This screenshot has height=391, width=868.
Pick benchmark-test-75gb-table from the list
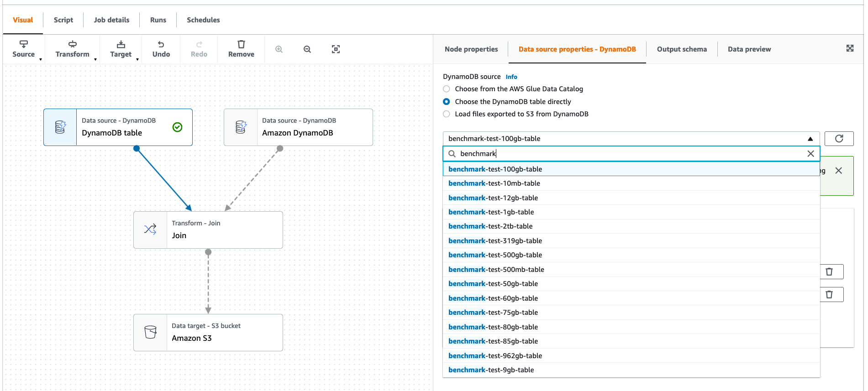[x=631, y=313]
